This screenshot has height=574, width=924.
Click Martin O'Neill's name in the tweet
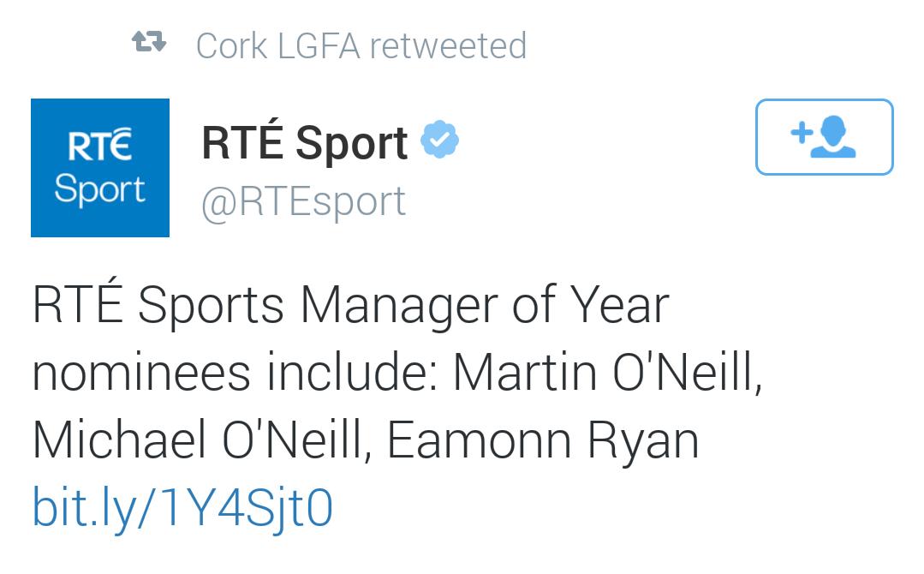click(x=607, y=373)
